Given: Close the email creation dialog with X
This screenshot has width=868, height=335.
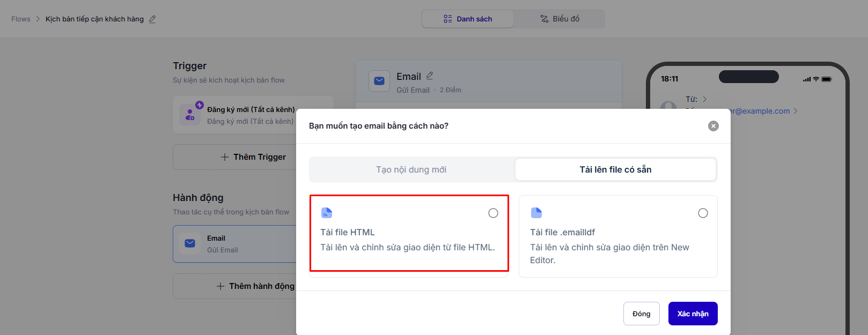Looking at the screenshot, I should (713, 126).
